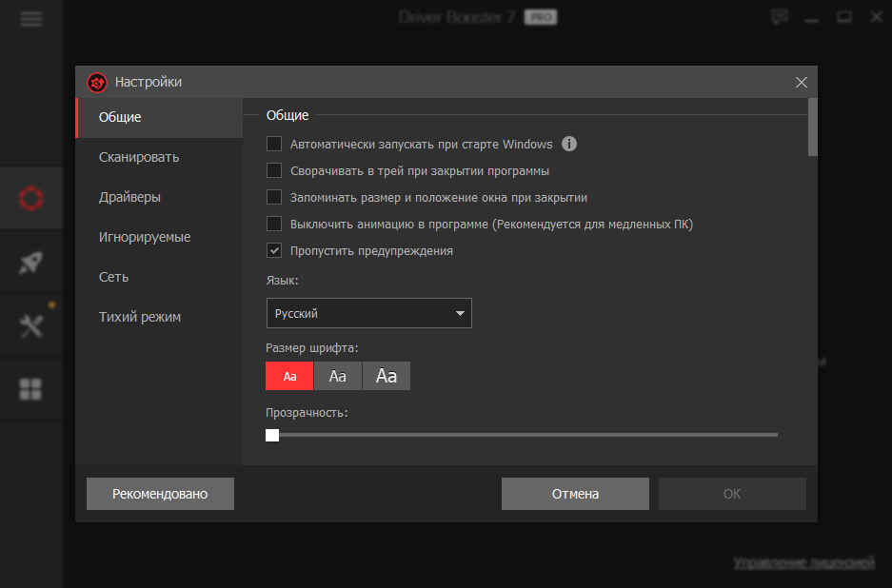Open the Boost rocket icon in sidebar
The height and width of the screenshot is (588, 892).
(31, 264)
